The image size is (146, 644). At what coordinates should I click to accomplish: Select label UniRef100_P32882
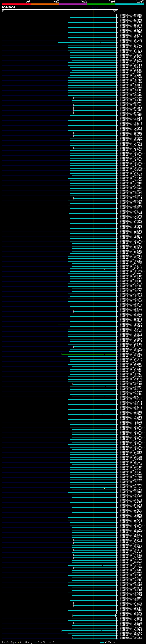[131, 618]
